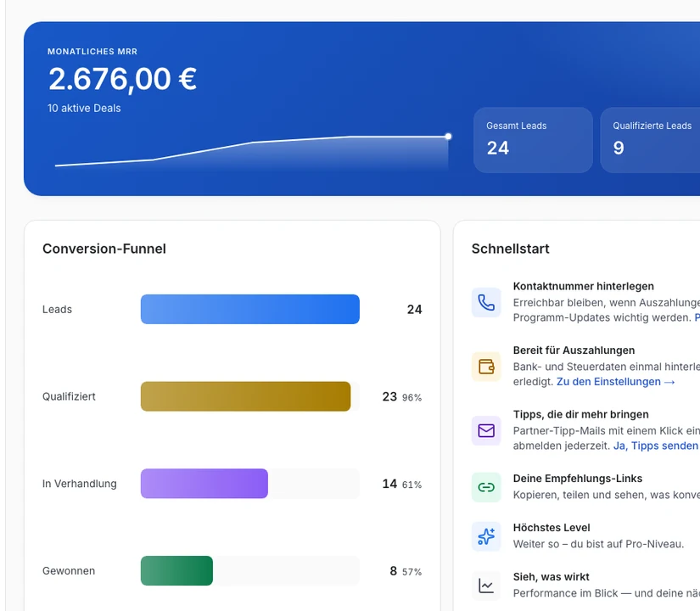Click the gold Qualifiziert funnel bar
This screenshot has height=611, width=700.
(245, 396)
